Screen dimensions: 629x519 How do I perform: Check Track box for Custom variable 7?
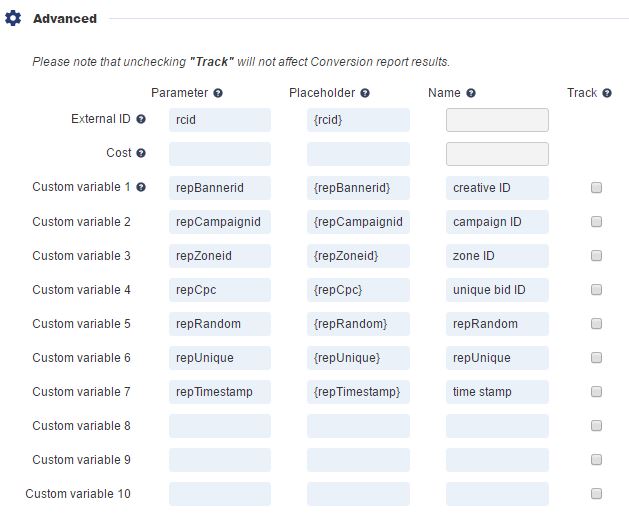(597, 392)
